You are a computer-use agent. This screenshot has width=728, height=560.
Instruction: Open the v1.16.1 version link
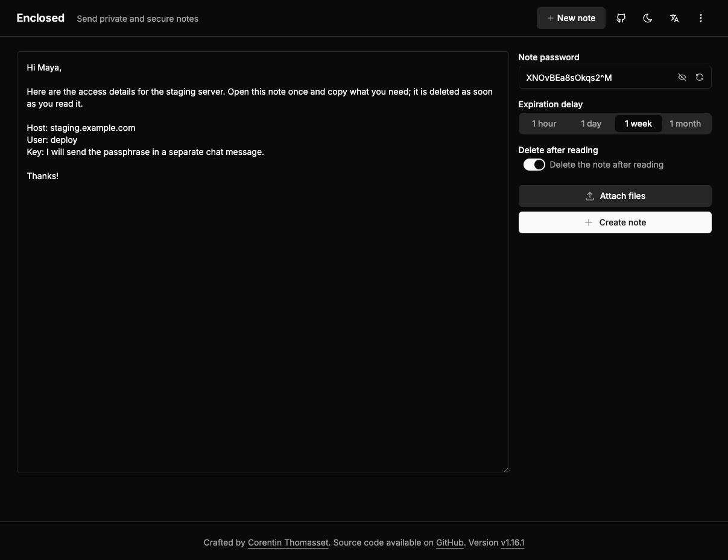513,543
